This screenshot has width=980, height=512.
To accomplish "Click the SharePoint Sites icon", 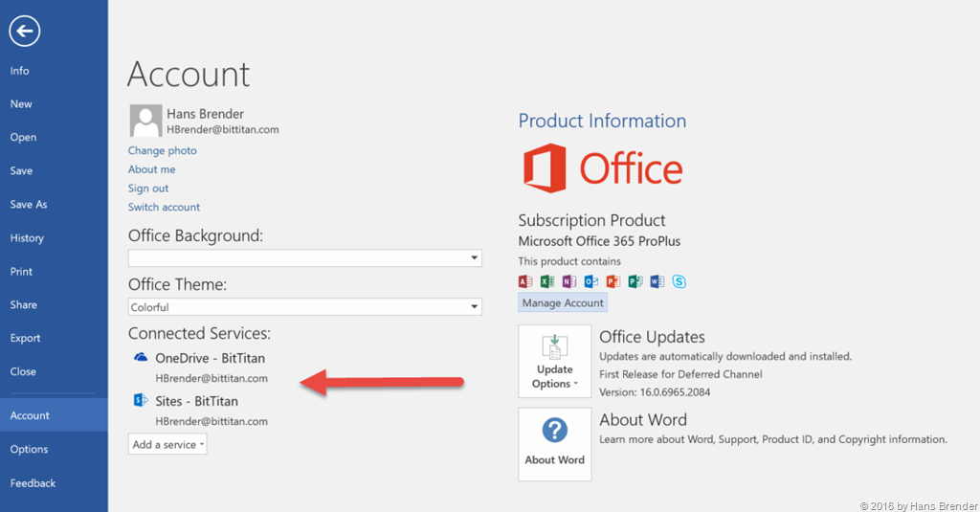I will pyautogui.click(x=141, y=401).
